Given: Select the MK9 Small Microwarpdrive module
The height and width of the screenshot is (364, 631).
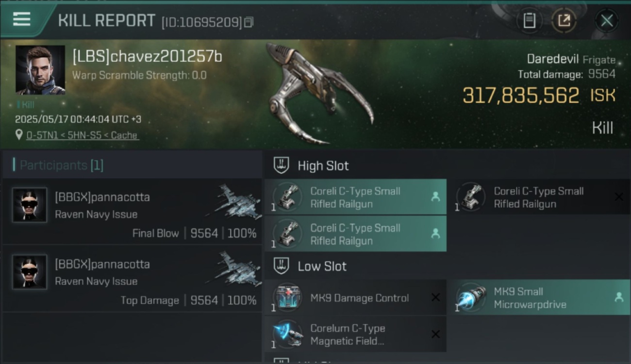Looking at the screenshot, I should [539, 298].
